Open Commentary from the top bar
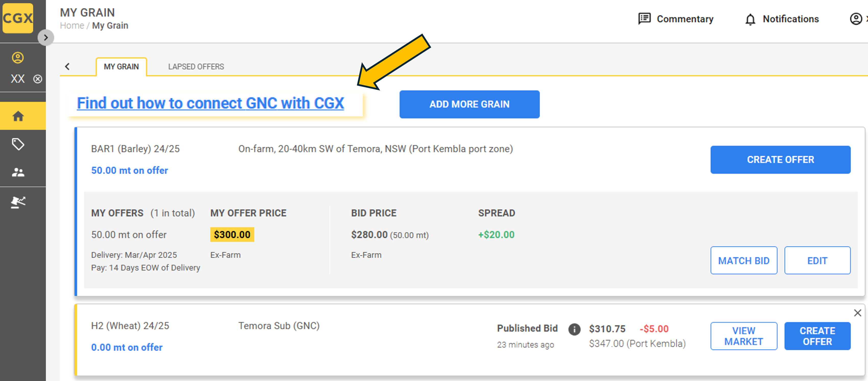This screenshot has height=381, width=868. (676, 19)
